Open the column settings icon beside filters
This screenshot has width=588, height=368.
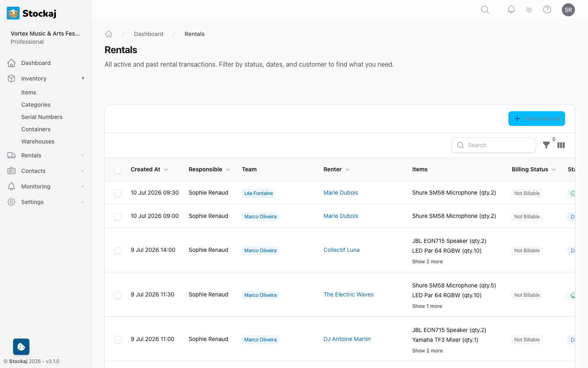(x=561, y=145)
